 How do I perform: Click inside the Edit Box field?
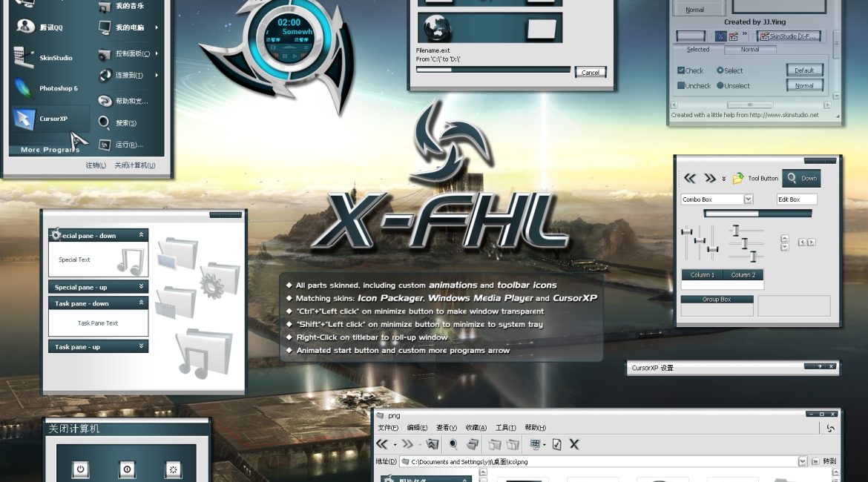(x=797, y=199)
